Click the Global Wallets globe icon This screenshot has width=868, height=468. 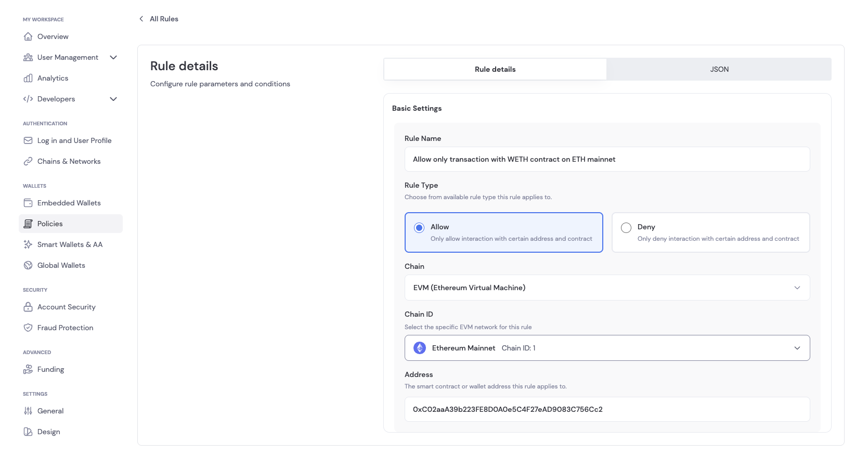pos(28,265)
